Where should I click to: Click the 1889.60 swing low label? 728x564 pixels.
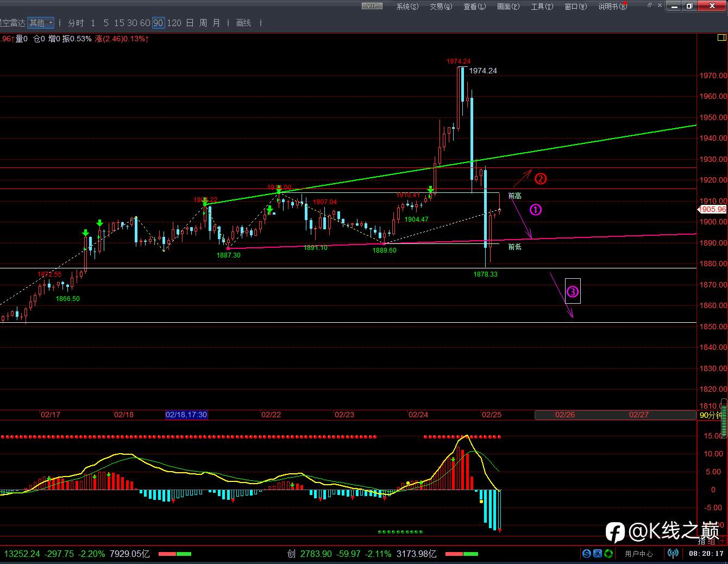click(x=384, y=250)
